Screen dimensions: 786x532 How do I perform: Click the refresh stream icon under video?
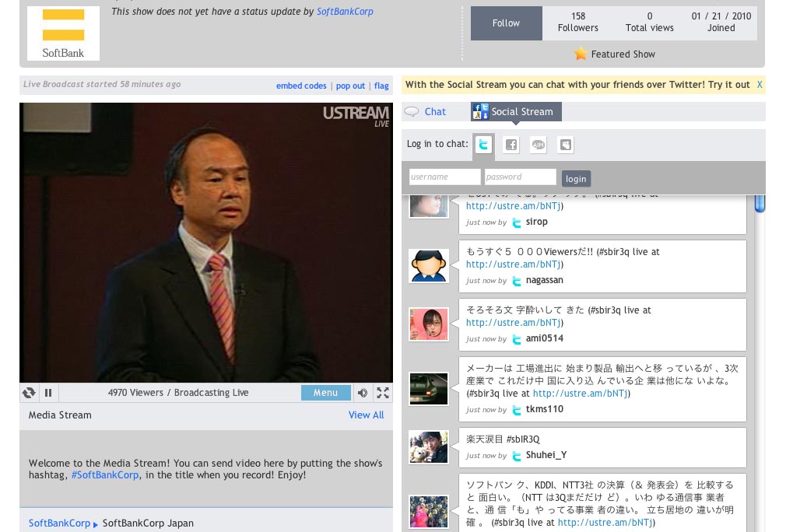29,393
